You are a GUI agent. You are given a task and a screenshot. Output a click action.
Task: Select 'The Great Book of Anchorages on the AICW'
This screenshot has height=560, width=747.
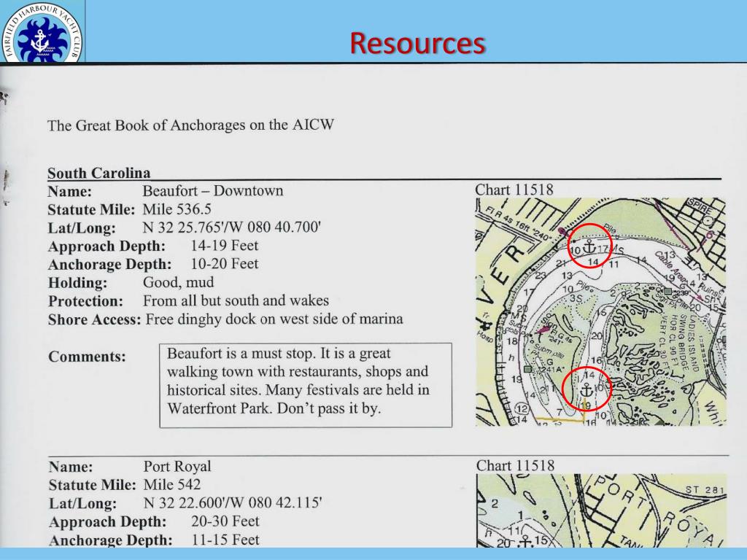190,125
